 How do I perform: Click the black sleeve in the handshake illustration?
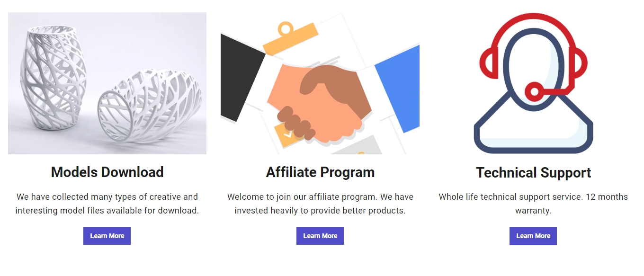coord(240,81)
